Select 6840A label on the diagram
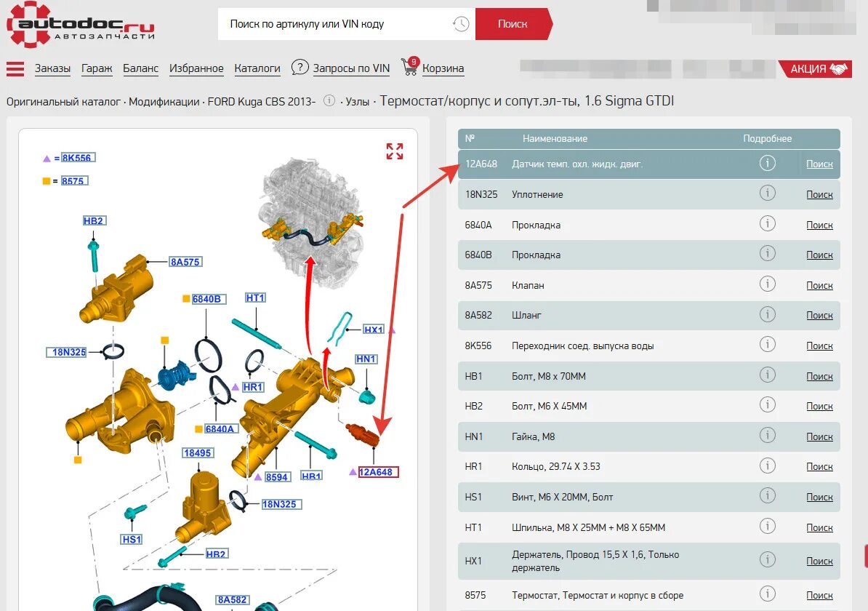Screen dimensions: 868x611 coord(222,428)
